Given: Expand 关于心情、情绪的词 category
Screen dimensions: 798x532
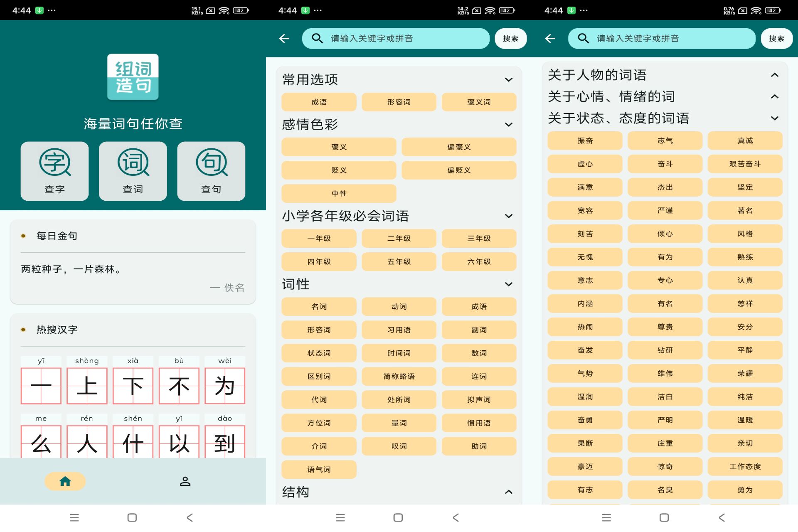Looking at the screenshot, I should [x=774, y=97].
